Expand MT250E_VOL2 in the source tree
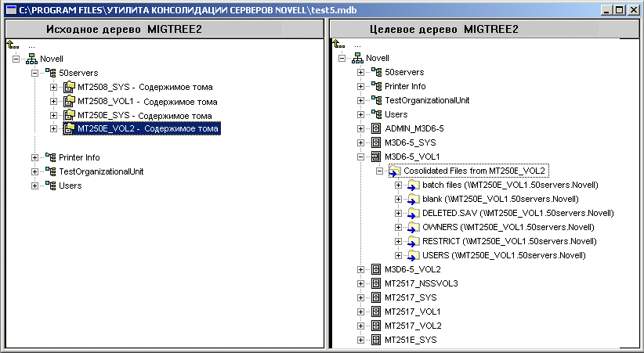This screenshot has width=644, height=353. (x=54, y=129)
